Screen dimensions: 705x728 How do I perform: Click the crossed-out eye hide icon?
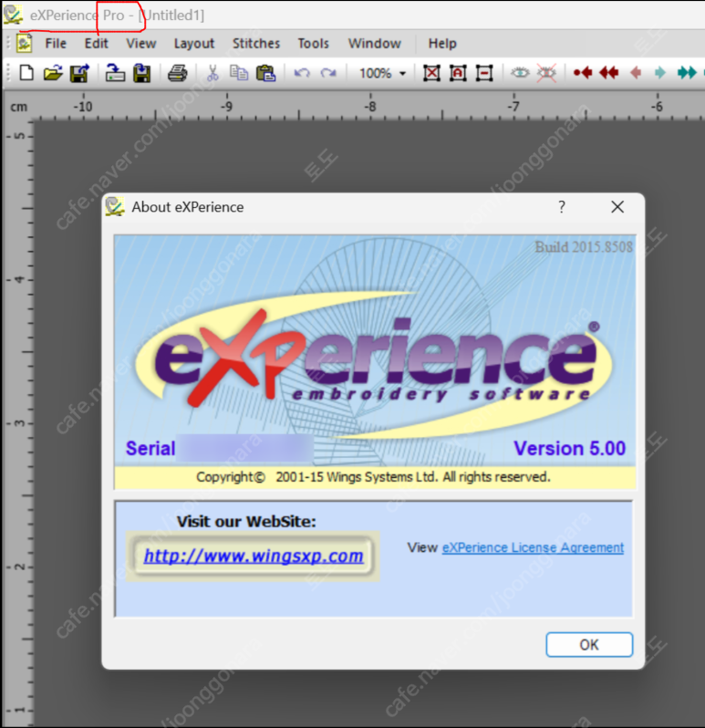click(546, 73)
